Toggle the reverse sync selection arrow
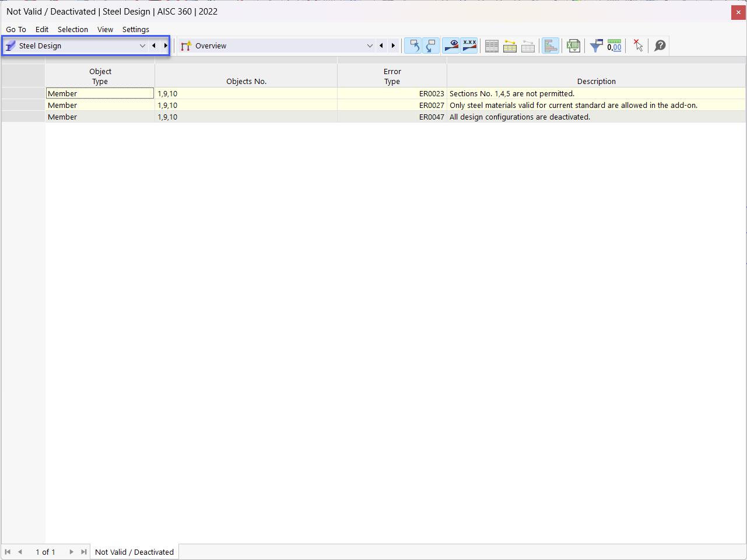The image size is (747, 560). click(x=431, y=45)
